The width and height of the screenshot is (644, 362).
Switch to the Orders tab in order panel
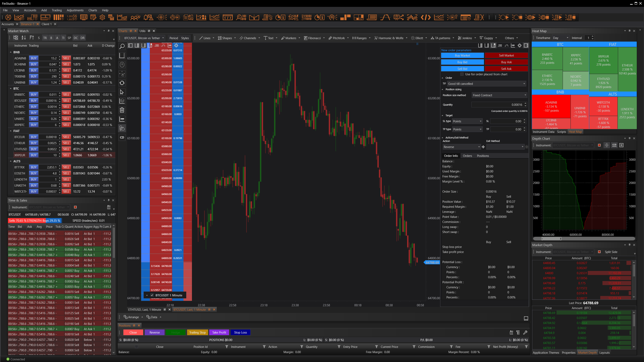[x=467, y=156]
